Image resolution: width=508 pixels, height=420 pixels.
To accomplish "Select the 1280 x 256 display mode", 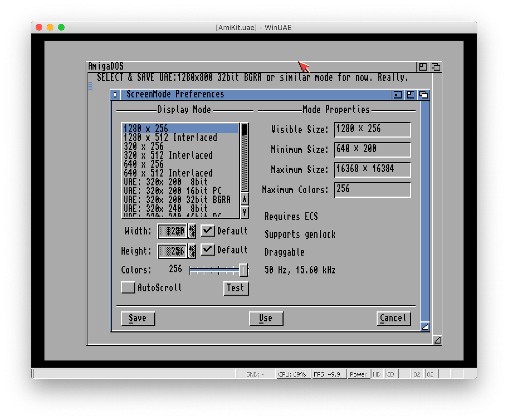I will [x=180, y=129].
